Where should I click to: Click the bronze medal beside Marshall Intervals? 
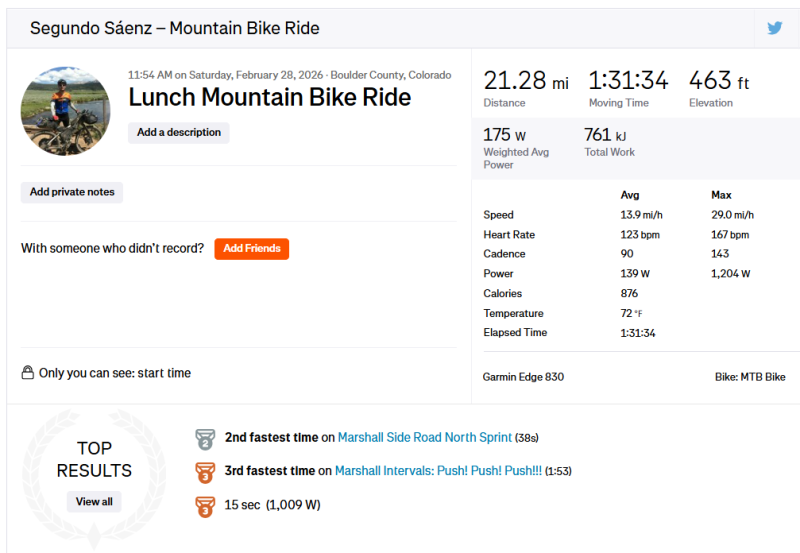click(205, 471)
